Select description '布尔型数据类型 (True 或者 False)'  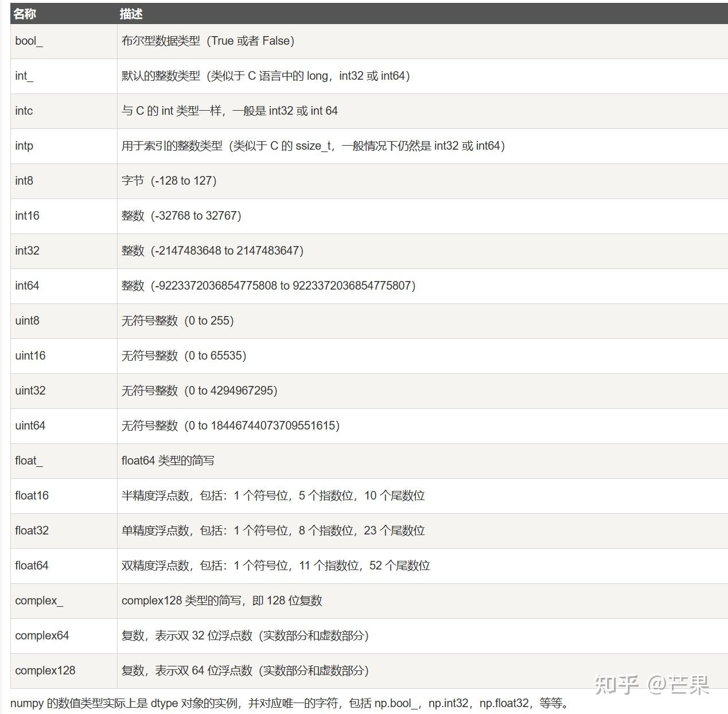coord(208,41)
